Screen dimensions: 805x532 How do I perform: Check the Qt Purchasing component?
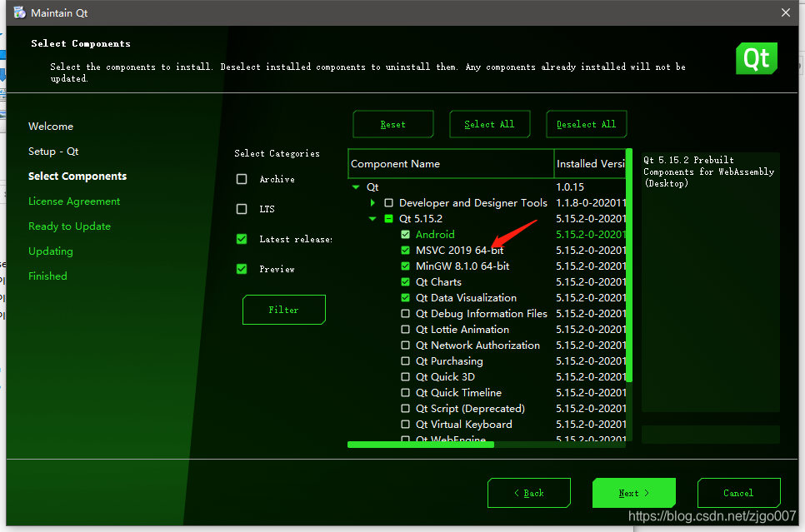406,361
